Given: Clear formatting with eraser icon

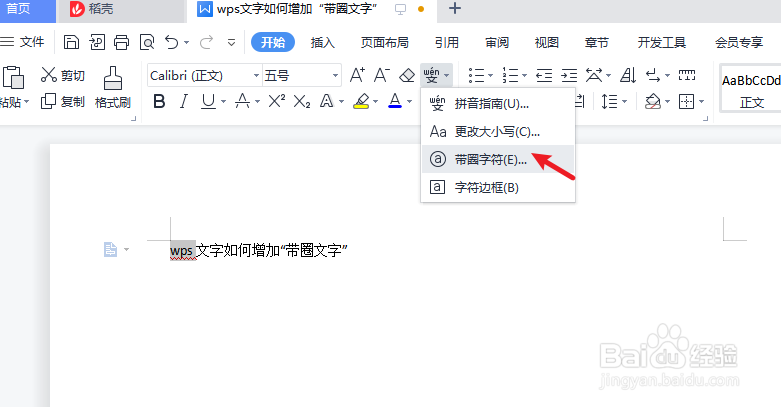Looking at the screenshot, I should [407, 76].
